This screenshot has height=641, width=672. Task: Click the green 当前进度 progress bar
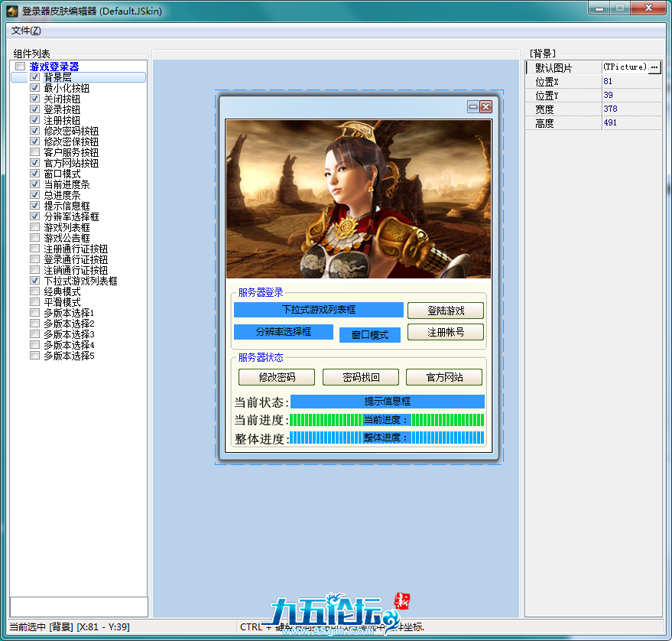click(x=387, y=420)
